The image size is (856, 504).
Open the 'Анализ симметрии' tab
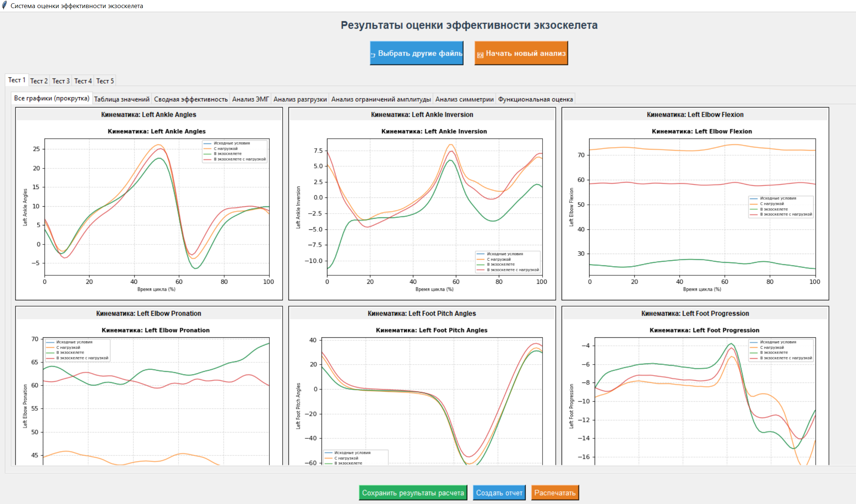[464, 99]
